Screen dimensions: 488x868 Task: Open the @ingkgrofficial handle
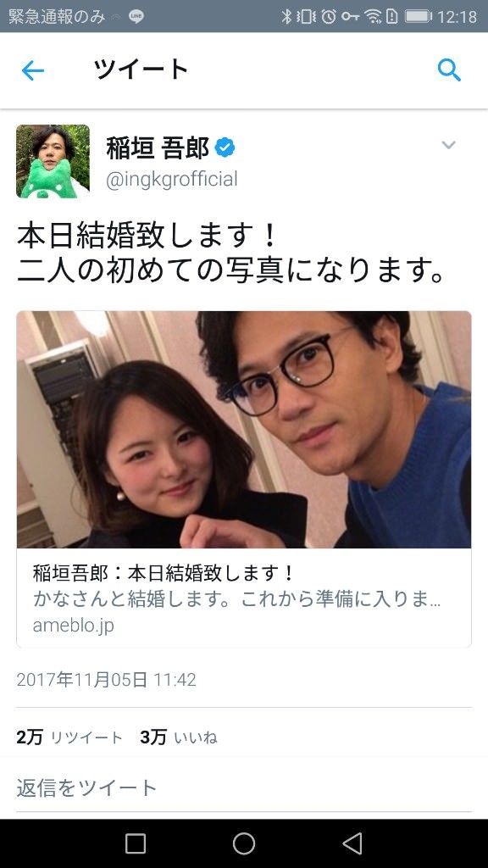171,180
